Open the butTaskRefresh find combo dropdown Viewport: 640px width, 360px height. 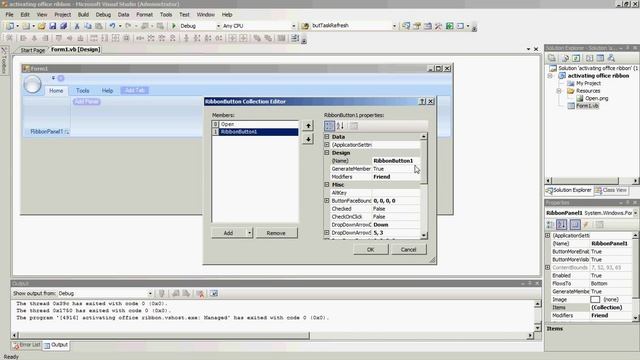(394, 26)
